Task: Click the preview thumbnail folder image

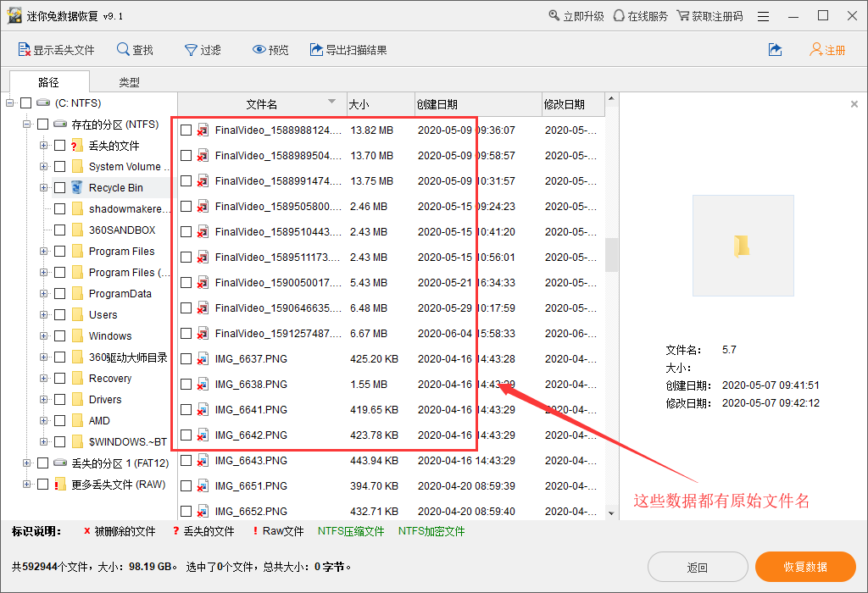Action: [x=743, y=246]
